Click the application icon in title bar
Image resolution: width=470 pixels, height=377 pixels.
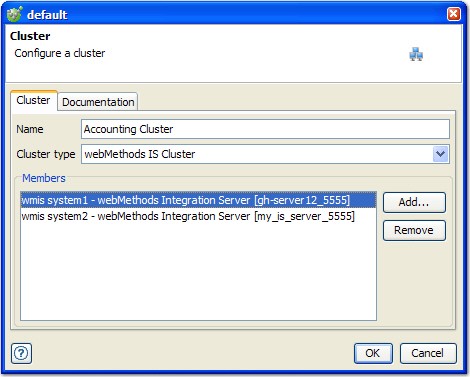pos(14,14)
